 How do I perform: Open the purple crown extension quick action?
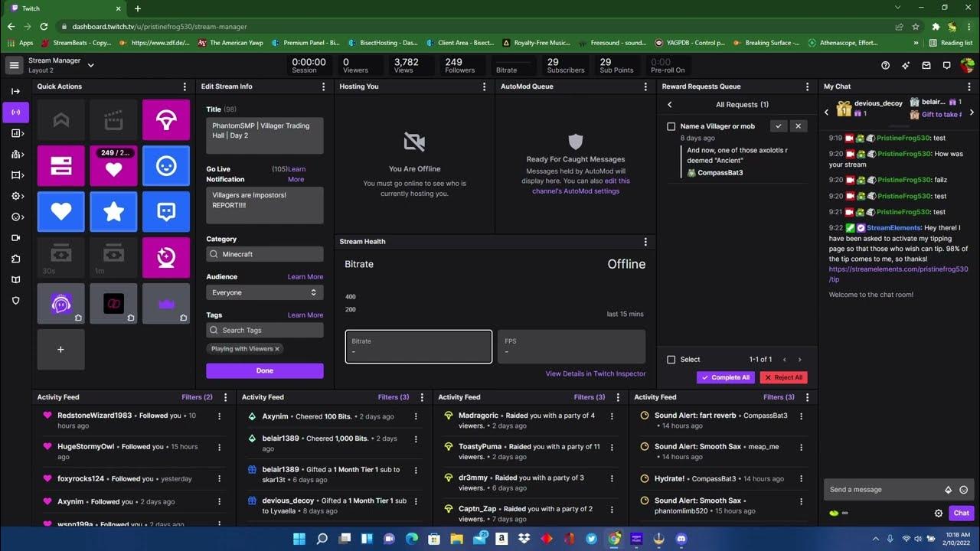pyautogui.click(x=166, y=303)
